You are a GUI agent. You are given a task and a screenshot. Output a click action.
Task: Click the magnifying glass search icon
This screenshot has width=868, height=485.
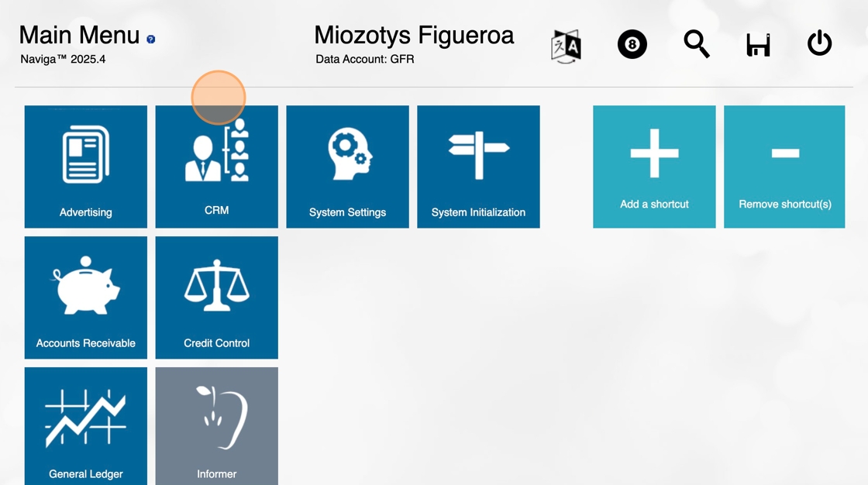[x=696, y=44]
